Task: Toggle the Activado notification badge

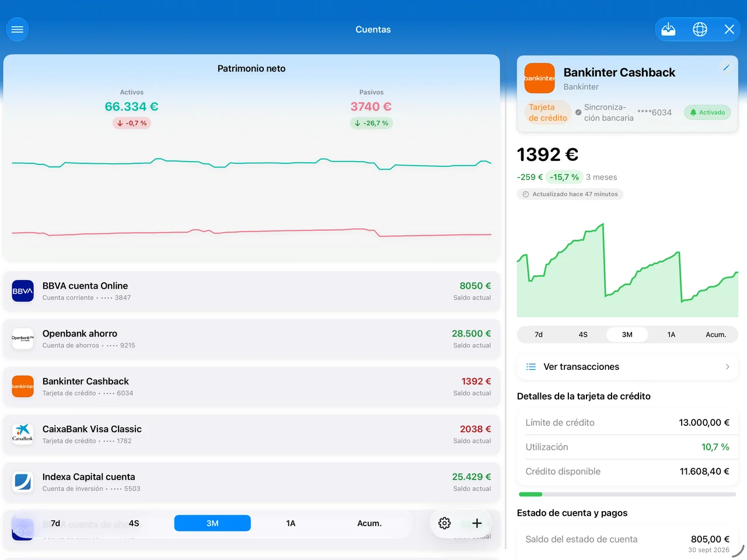Action: coord(707,113)
